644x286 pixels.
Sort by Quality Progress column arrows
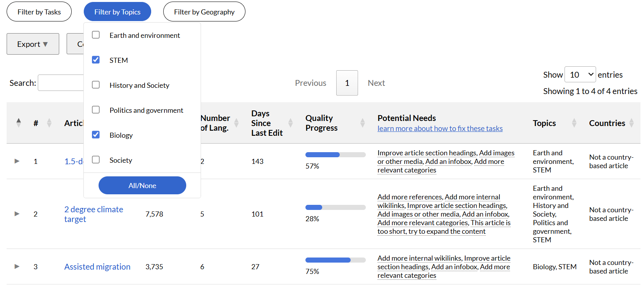(x=362, y=123)
